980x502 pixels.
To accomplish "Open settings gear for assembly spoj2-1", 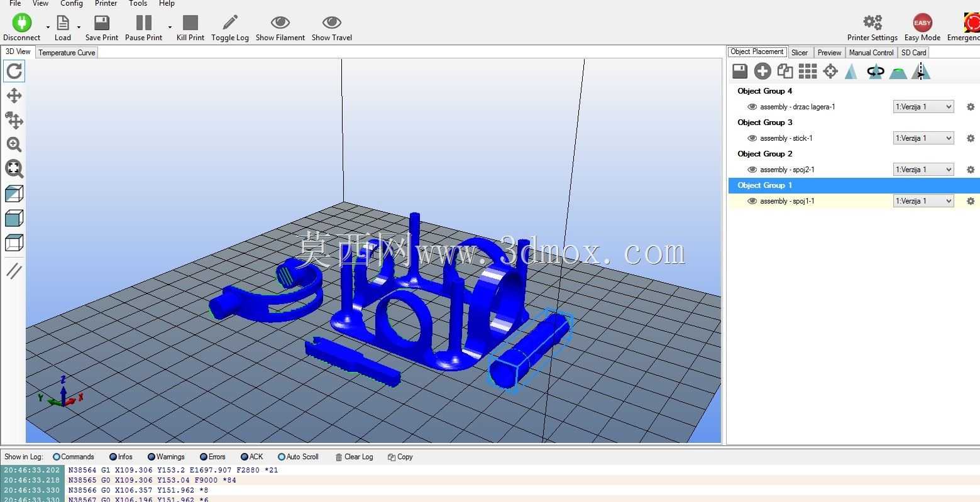I will (971, 170).
